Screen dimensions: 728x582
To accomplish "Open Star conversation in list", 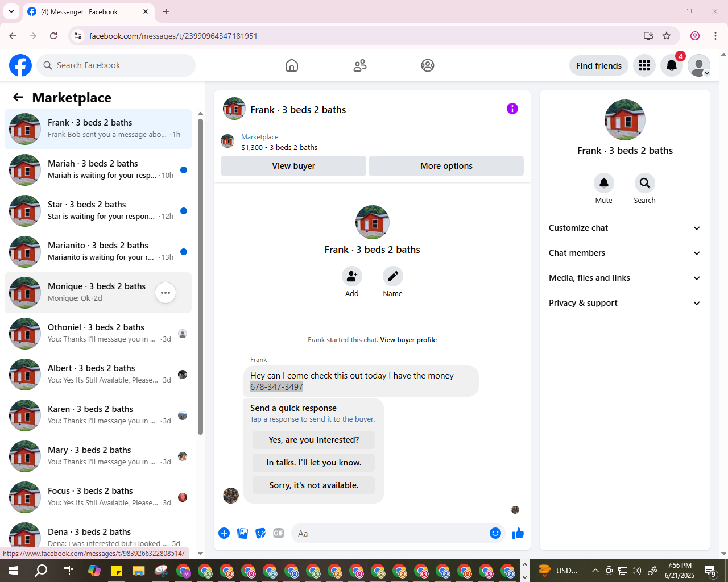I will 98,211.
